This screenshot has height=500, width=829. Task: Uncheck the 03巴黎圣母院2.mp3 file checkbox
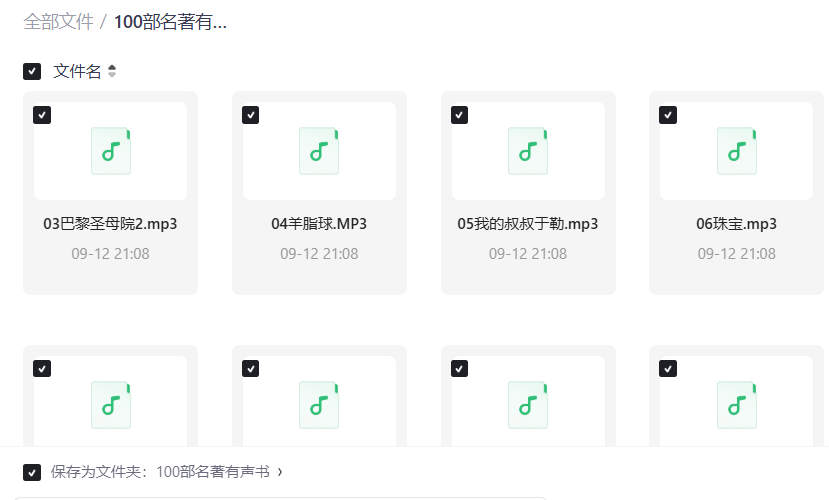(x=42, y=115)
